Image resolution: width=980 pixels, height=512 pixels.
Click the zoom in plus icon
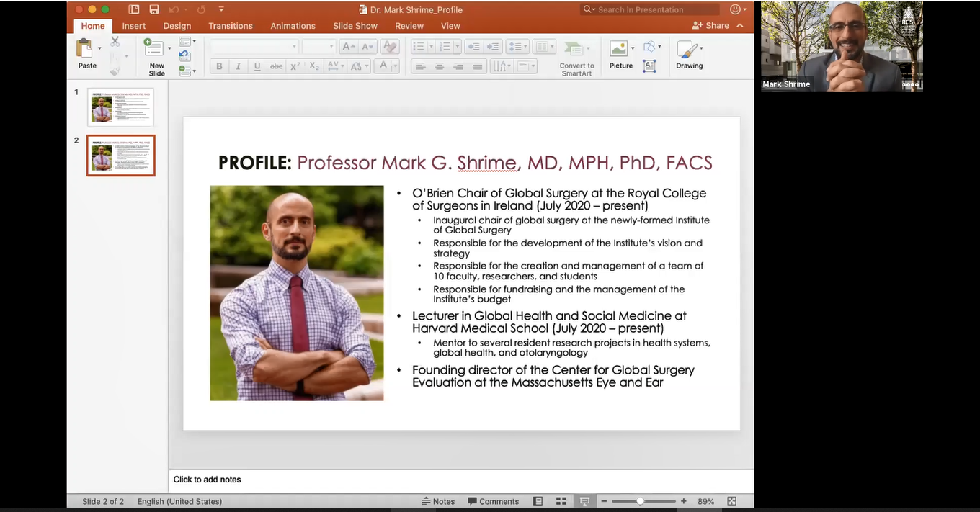pos(683,501)
